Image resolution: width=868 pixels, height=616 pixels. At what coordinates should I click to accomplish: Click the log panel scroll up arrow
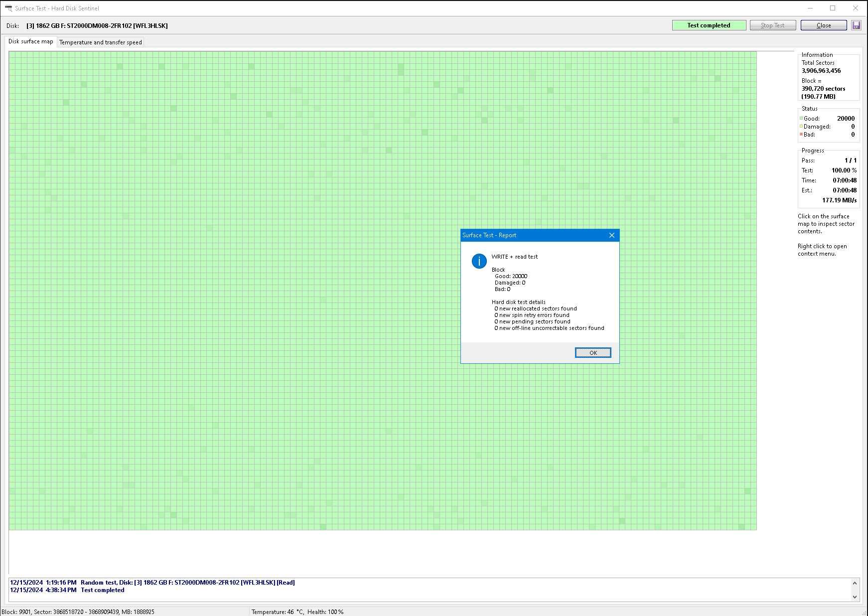point(855,583)
